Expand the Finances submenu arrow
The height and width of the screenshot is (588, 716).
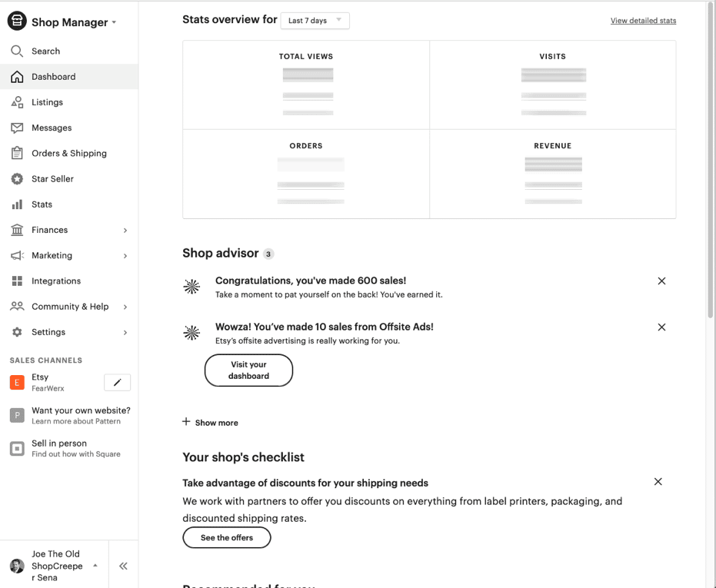(125, 231)
